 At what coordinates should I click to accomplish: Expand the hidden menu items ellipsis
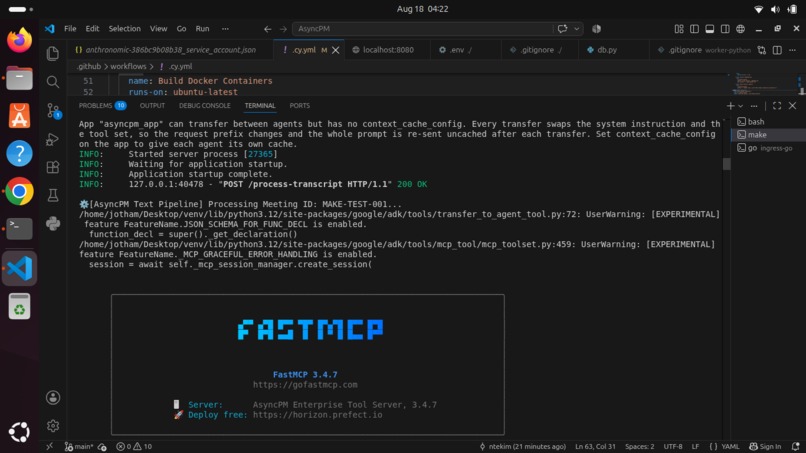225,29
